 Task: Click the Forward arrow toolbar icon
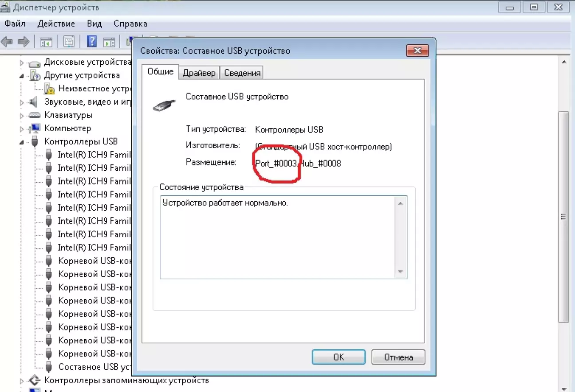tap(23, 42)
